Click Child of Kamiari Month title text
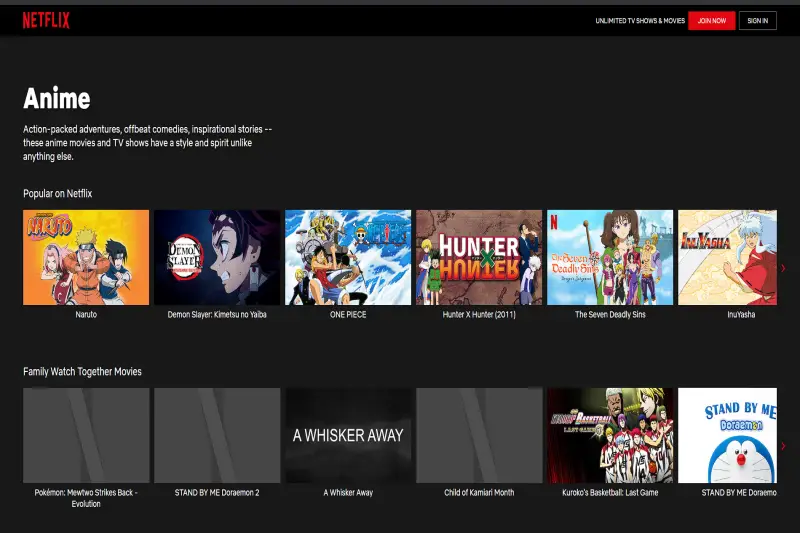The height and width of the screenshot is (533, 800). pyautogui.click(x=479, y=493)
